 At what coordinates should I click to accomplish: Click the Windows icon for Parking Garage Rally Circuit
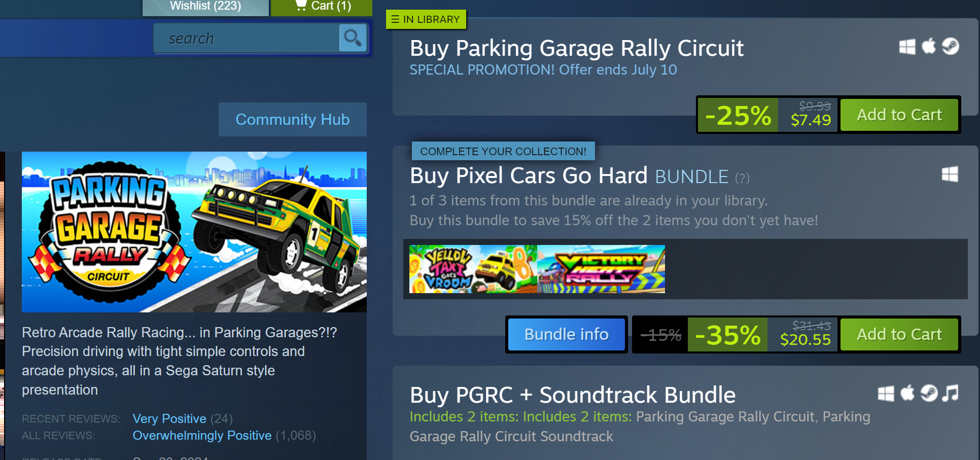pos(907,47)
